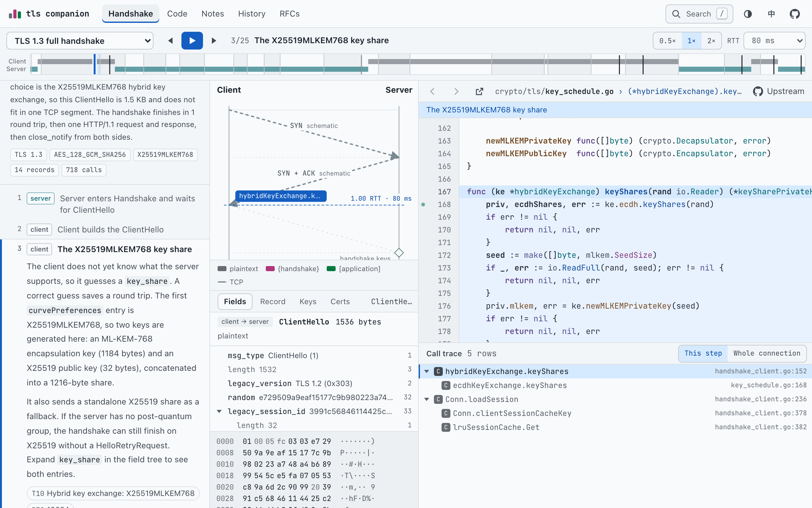Set playback speed to 0.5×
Image resolution: width=812 pixels, height=508 pixels.
coord(667,41)
